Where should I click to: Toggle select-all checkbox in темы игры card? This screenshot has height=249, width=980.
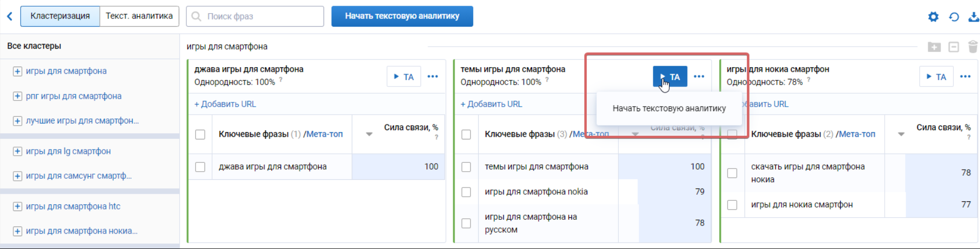point(466,134)
